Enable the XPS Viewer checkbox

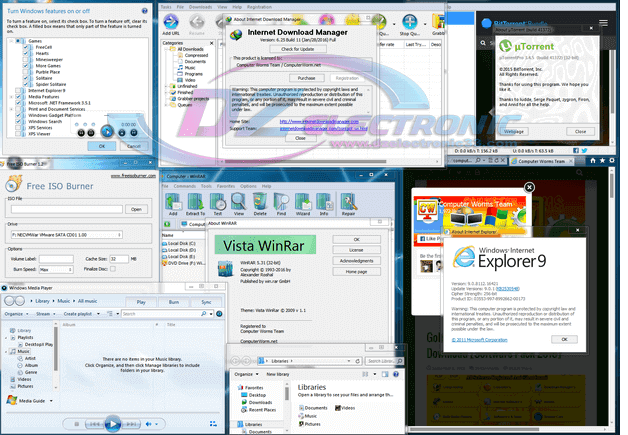pos(18,134)
